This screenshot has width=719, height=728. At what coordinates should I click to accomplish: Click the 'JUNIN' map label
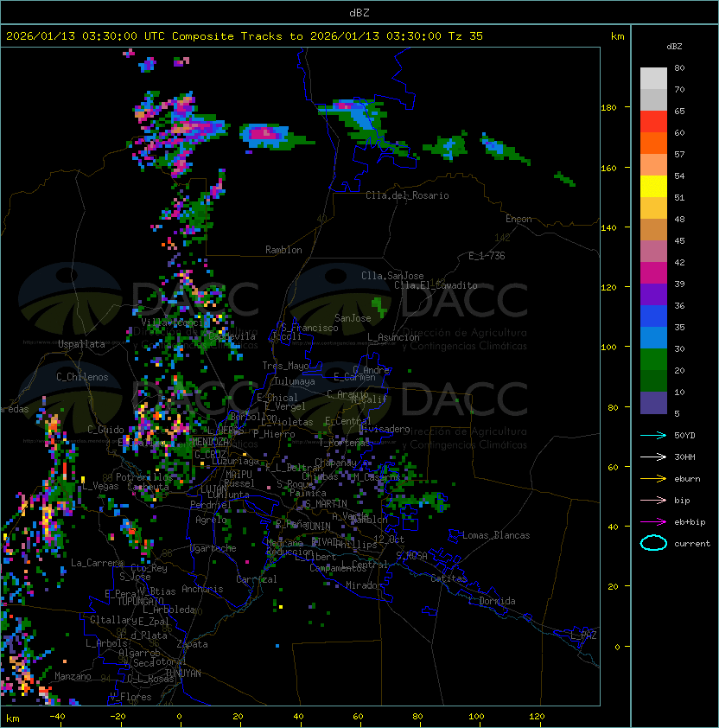317,526
